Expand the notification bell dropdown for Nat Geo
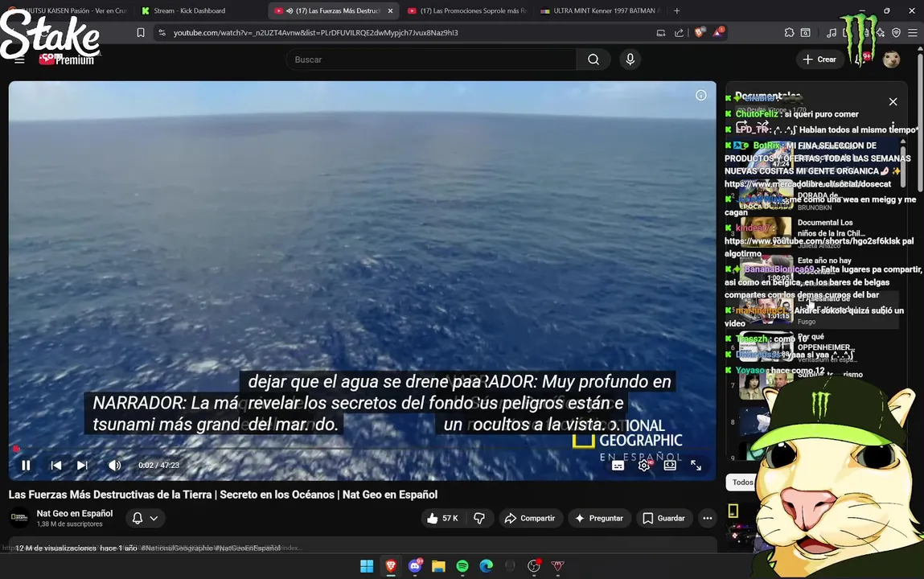 tap(145, 519)
